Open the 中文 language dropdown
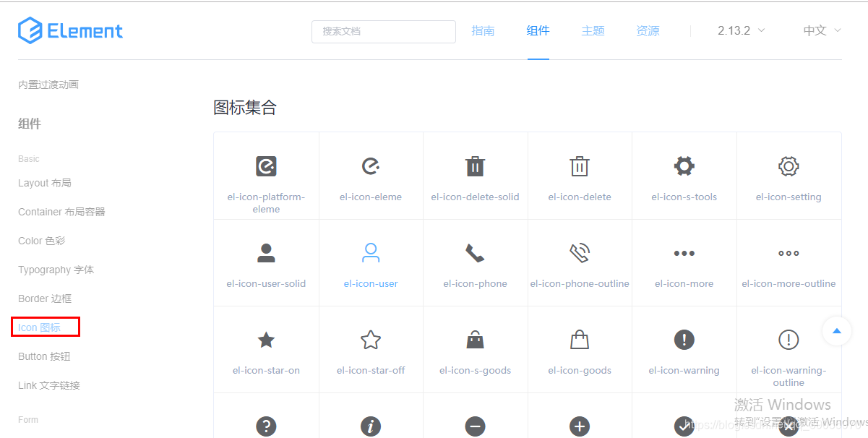 click(822, 30)
